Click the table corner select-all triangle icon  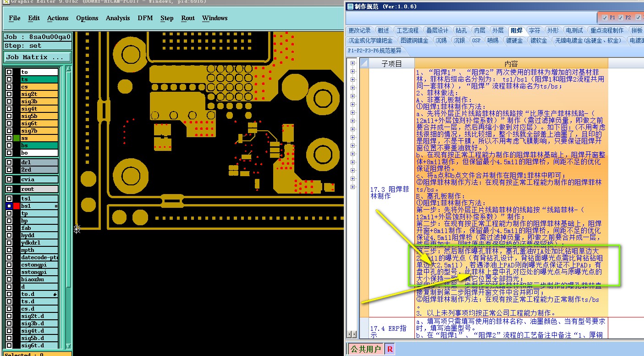(x=364, y=63)
